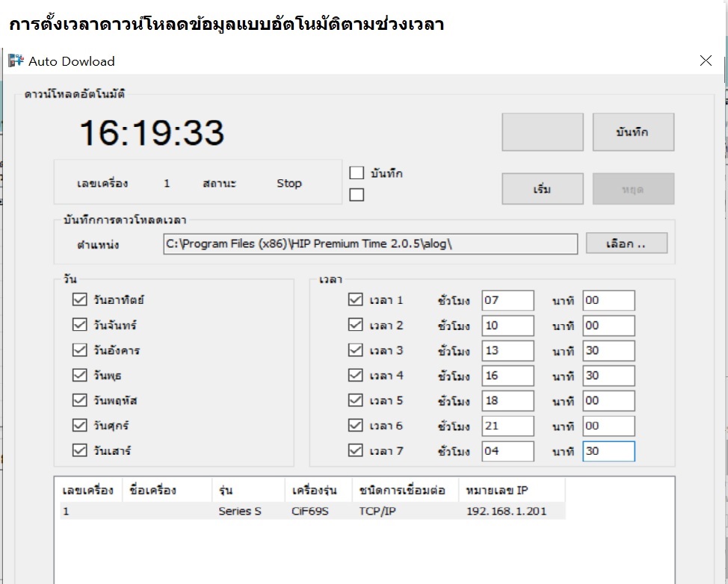Enable the บันทึก checkbox next to status

click(x=357, y=173)
